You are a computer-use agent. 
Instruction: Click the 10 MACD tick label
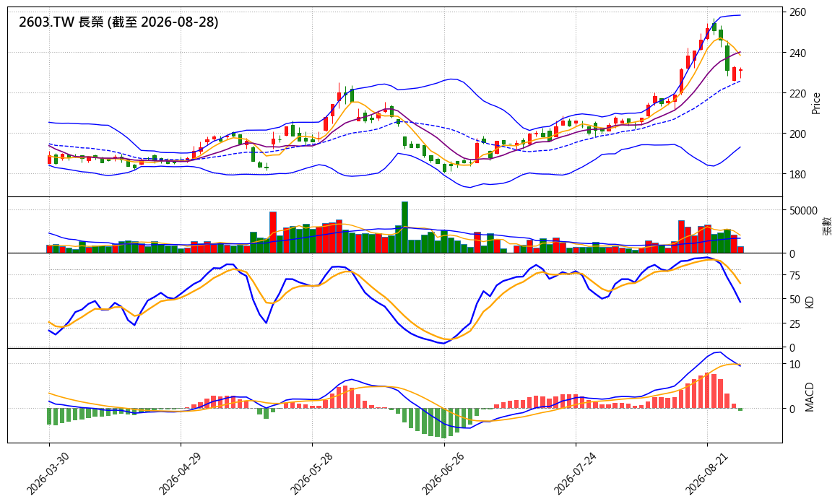click(x=794, y=364)
